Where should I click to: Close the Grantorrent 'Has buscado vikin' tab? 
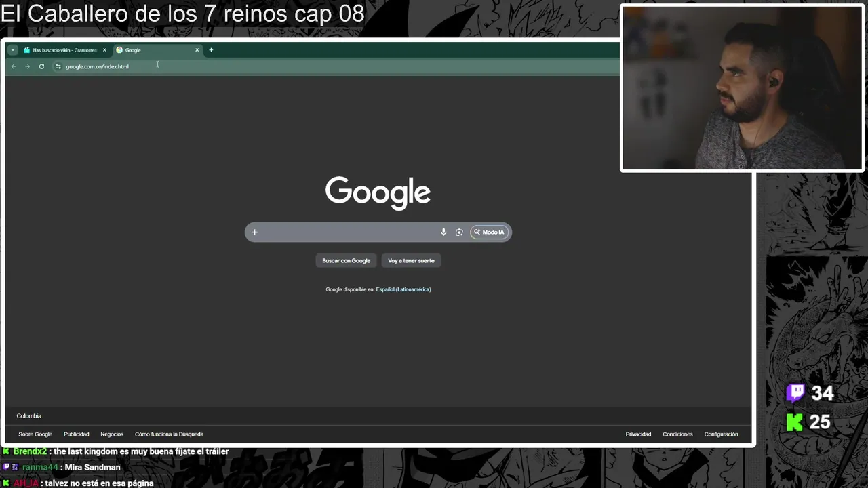click(104, 50)
